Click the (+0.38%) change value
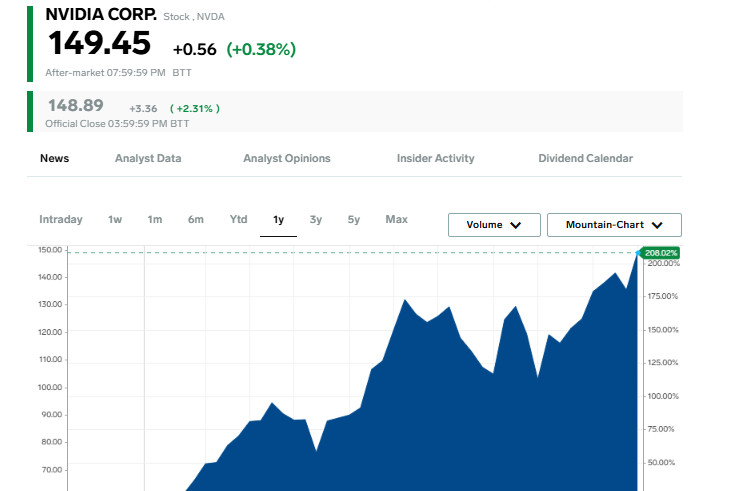This screenshot has height=491, width=739. [x=261, y=49]
